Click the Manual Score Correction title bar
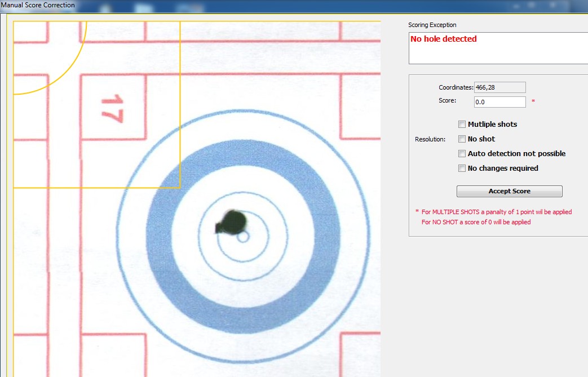 point(38,5)
